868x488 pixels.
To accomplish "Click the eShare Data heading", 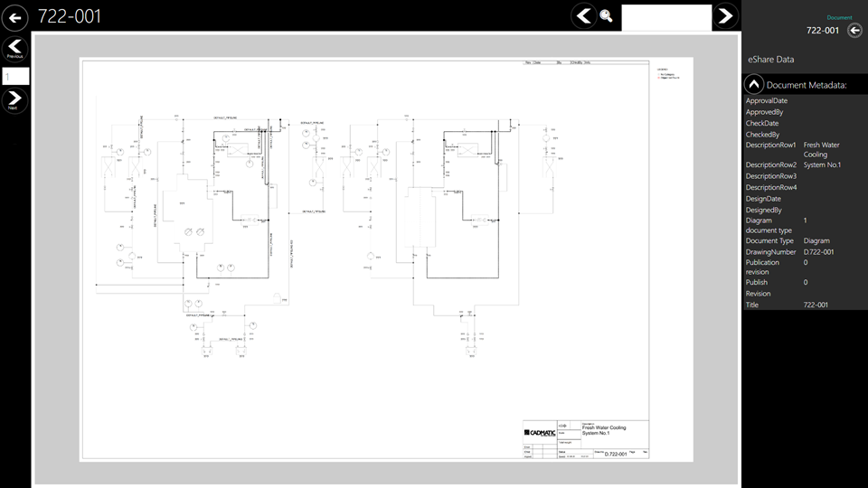I will (770, 59).
